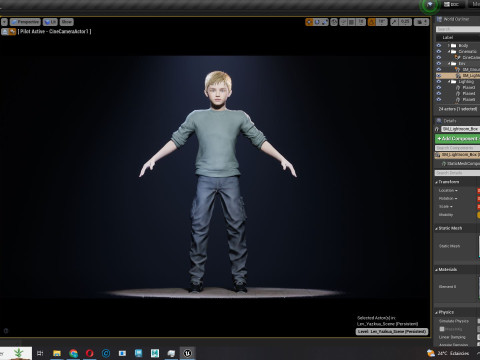This screenshot has height=360, width=480.
Task: Select the scale gizmo tool
Action: pyautogui.click(x=324, y=22)
